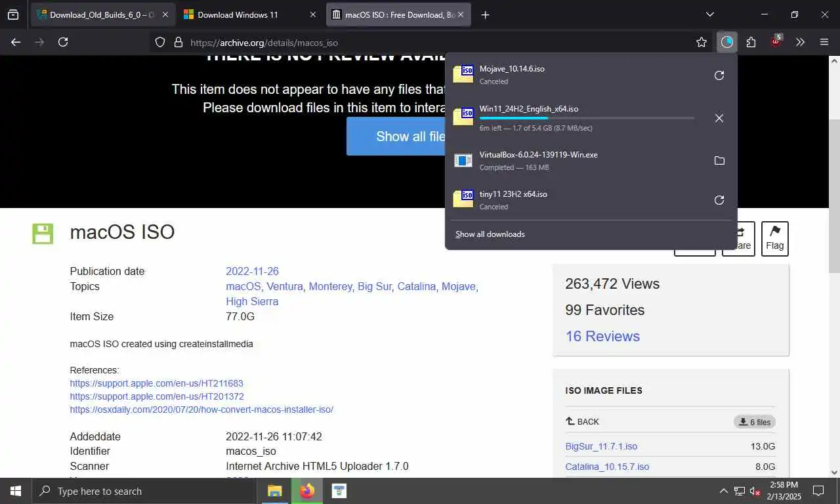840x504 pixels.
Task: Click the macOS ISO item floppy icon
Action: click(x=43, y=234)
